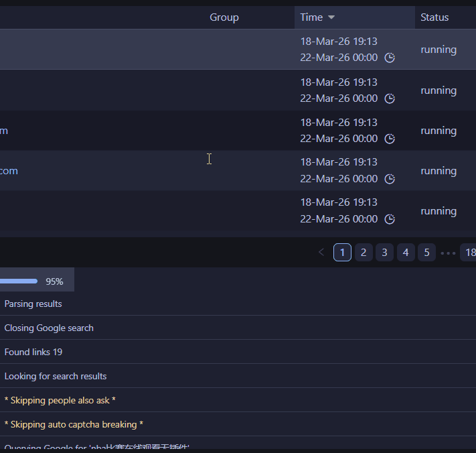The width and height of the screenshot is (476, 453).
Task: Jump to page 3 of the task list
Action: pos(384,253)
